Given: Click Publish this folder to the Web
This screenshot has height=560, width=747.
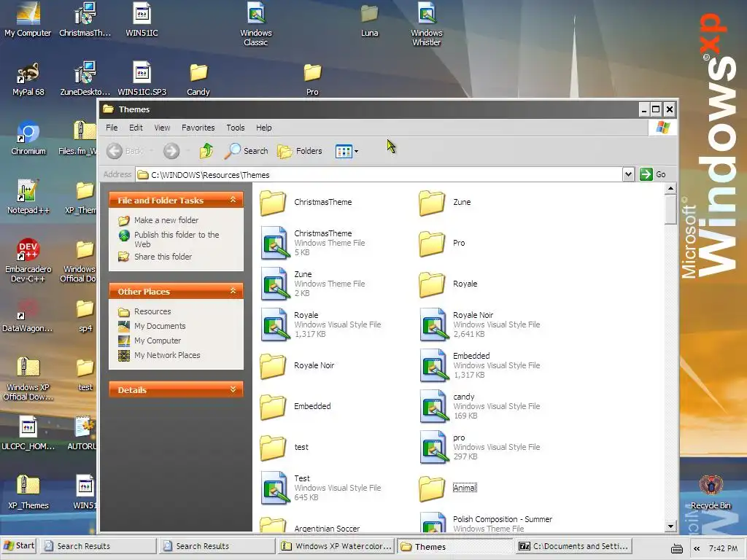Looking at the screenshot, I should 177,239.
